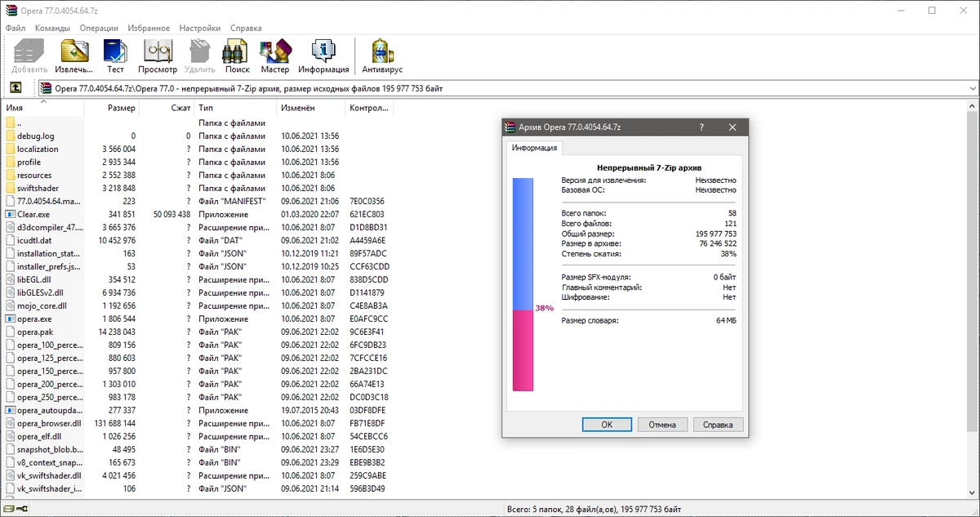Select the installation_stat... file name
980x517 pixels.
(x=50, y=253)
